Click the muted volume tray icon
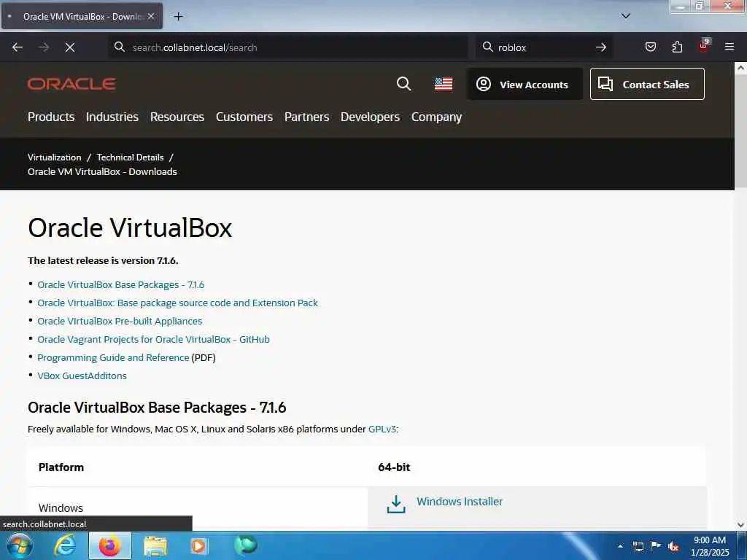This screenshot has width=747, height=560. [673, 546]
